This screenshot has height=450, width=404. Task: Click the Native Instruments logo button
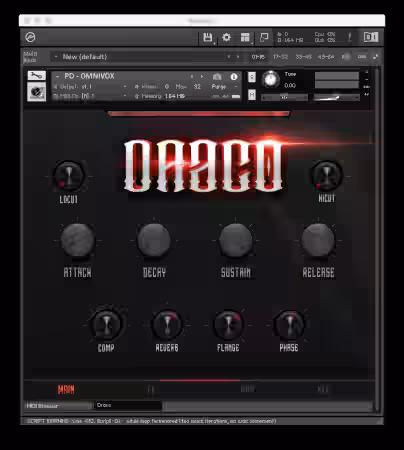[x=371, y=37]
